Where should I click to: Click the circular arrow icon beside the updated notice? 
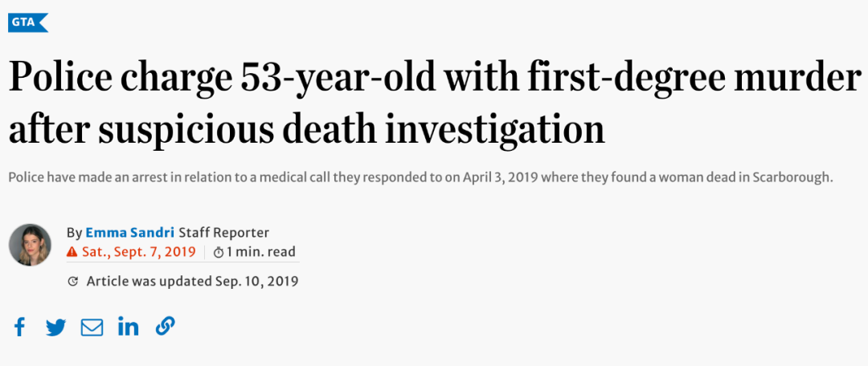[72, 282]
